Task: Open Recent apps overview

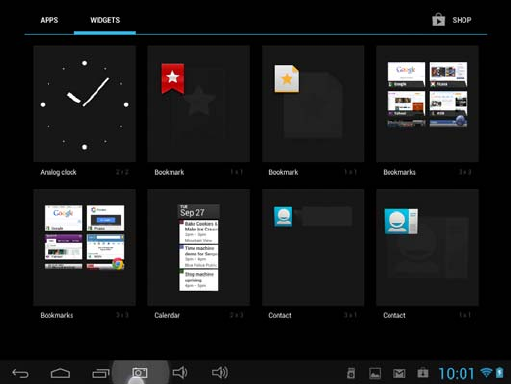Action: click(101, 373)
